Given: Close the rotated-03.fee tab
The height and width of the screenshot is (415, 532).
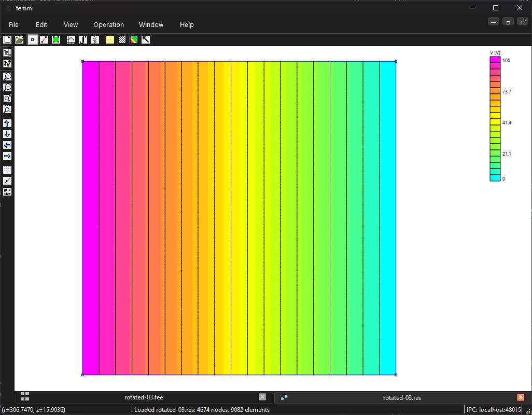Looking at the screenshot, I should [x=262, y=397].
